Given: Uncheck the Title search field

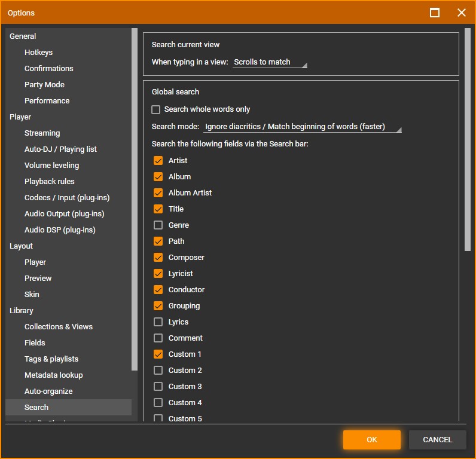Looking at the screenshot, I should click(x=158, y=209).
